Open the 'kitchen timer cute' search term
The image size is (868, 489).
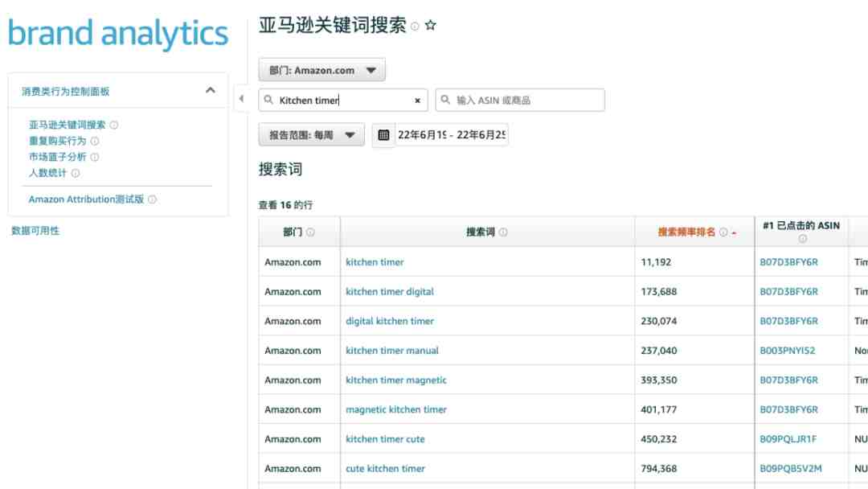click(x=385, y=439)
